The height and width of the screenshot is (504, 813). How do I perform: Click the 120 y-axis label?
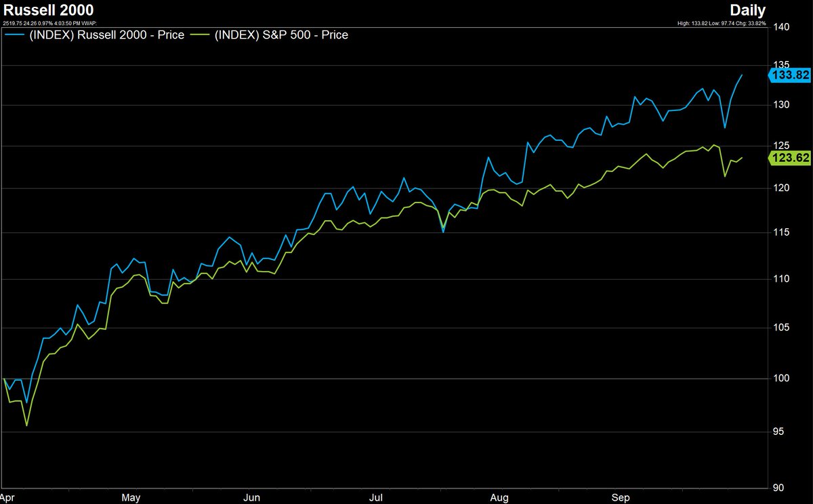780,188
